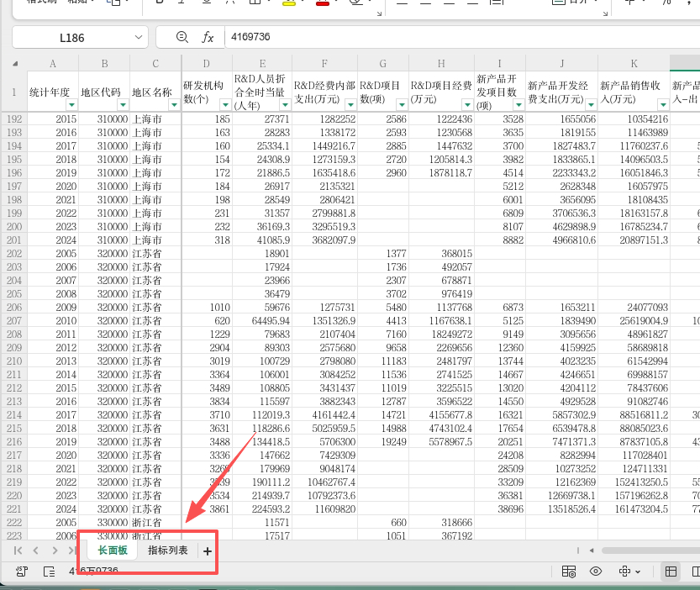
Task: Select column A header
Action: pyautogui.click(x=53, y=63)
